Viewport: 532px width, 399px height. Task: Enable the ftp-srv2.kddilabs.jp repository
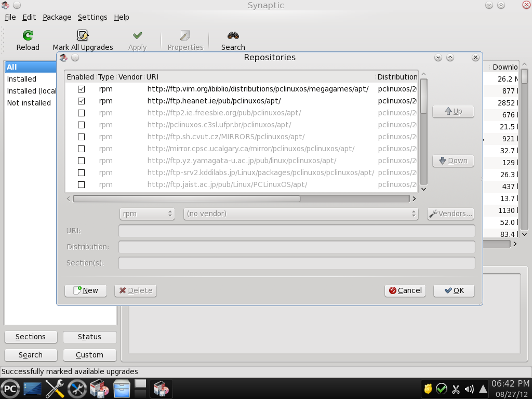[81, 172]
